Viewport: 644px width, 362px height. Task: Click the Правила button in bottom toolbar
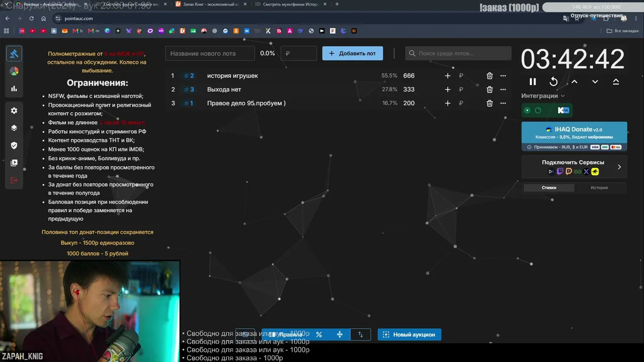pos(285,334)
